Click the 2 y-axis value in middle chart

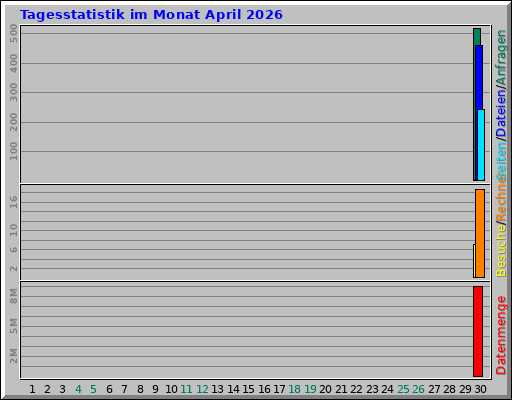[x=14, y=268]
